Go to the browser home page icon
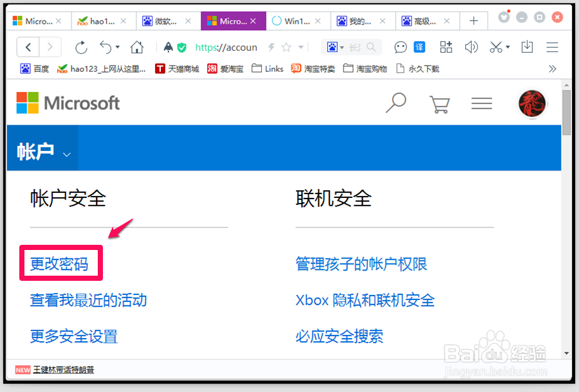 [136, 47]
